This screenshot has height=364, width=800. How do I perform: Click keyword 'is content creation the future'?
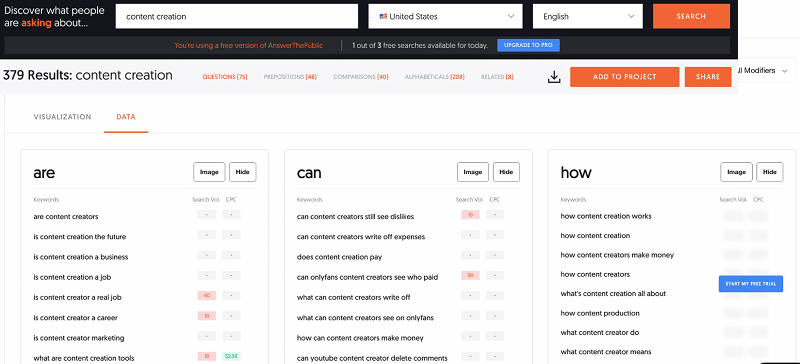(80, 237)
